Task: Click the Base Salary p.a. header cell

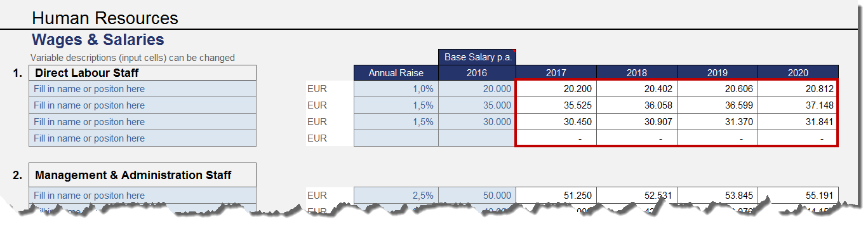Action: (x=477, y=57)
